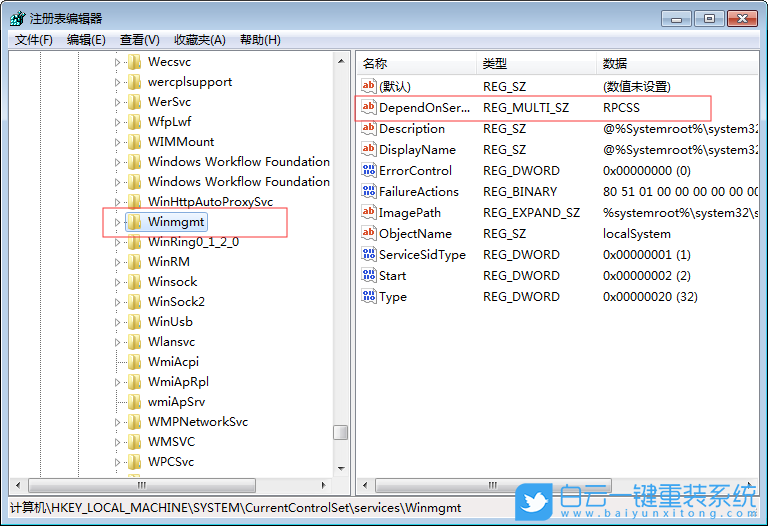This screenshot has width=768, height=526.
Task: Click the REG_BINARY type cell
Action: pyautogui.click(x=520, y=191)
